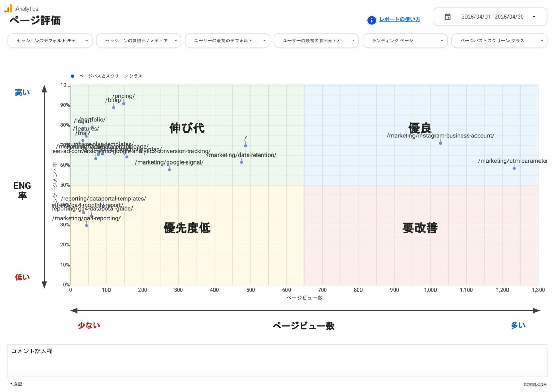Open the セッションの参照元 / メディア dropdown
Screen dimensions: 555x392
pos(138,41)
